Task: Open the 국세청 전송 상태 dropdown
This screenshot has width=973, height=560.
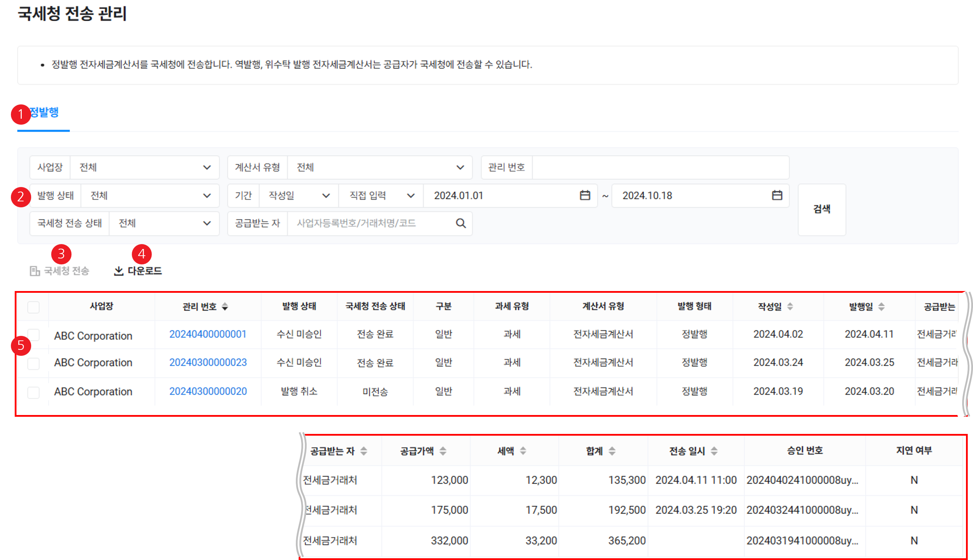Action: [x=164, y=223]
